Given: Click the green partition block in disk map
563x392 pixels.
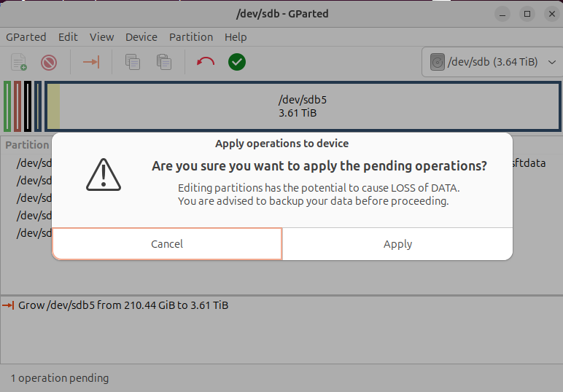Looking at the screenshot, I should click(x=7, y=106).
